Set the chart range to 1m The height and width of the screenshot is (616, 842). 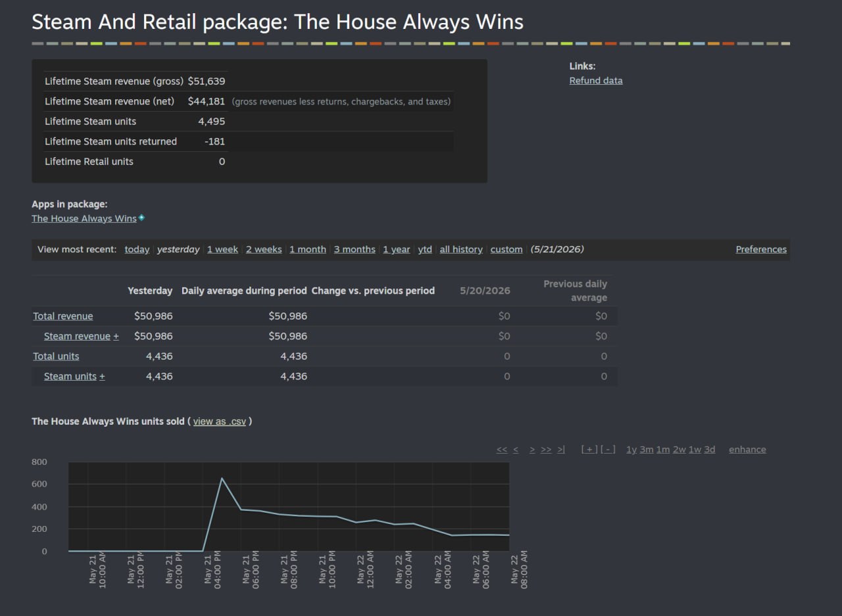tap(663, 450)
